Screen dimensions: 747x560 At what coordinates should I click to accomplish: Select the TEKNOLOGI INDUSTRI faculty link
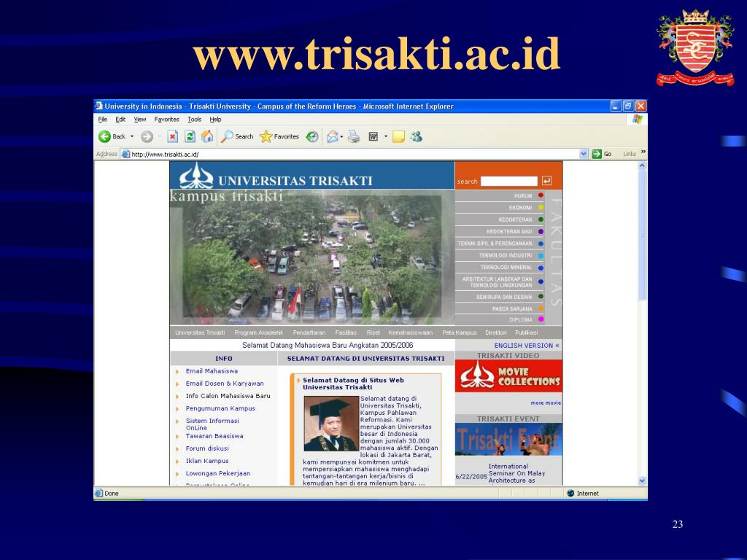pos(506,255)
